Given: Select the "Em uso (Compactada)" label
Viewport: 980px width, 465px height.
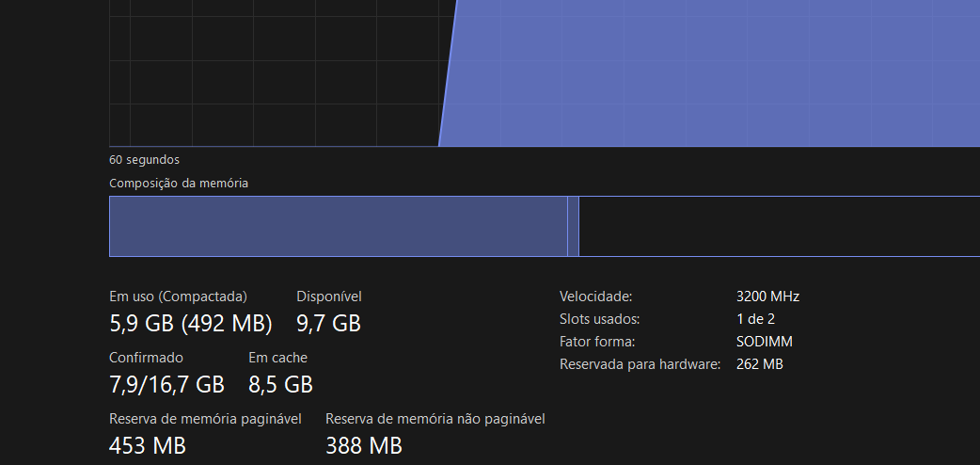Looking at the screenshot, I should click(x=178, y=297).
